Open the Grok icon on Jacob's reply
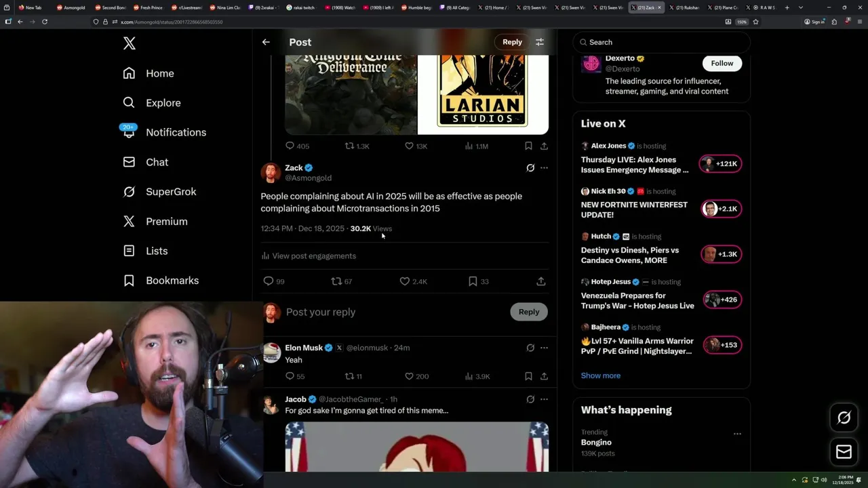The image size is (868, 488). coord(530,399)
